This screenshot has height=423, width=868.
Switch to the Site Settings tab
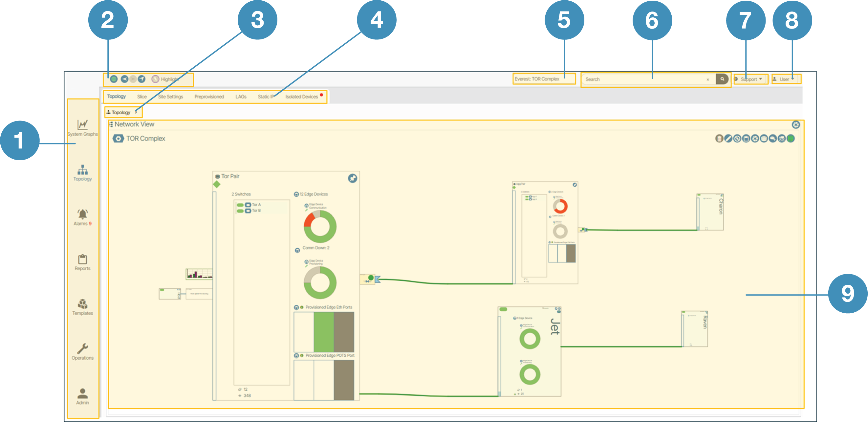(x=170, y=97)
